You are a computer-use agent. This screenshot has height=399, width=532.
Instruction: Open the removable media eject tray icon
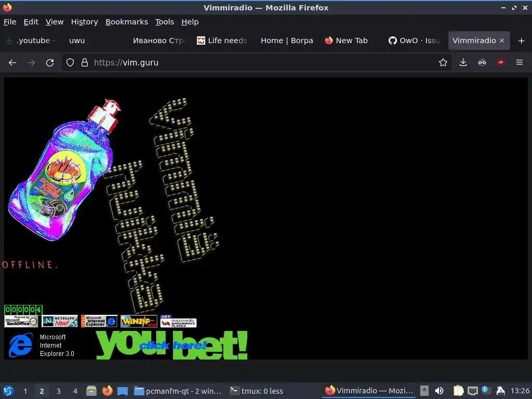[x=424, y=391]
